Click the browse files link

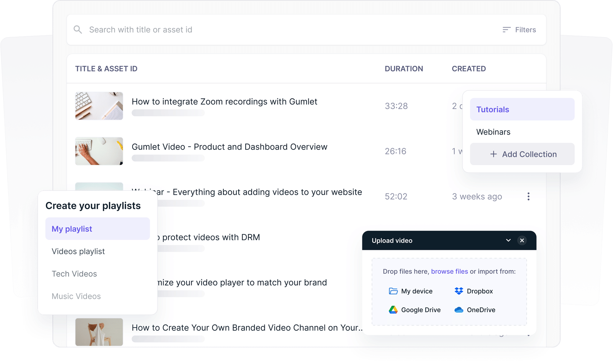tap(450, 271)
